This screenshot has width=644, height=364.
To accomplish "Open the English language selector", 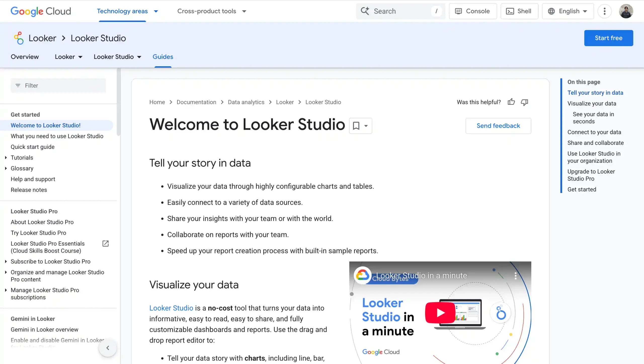I will pos(568,11).
